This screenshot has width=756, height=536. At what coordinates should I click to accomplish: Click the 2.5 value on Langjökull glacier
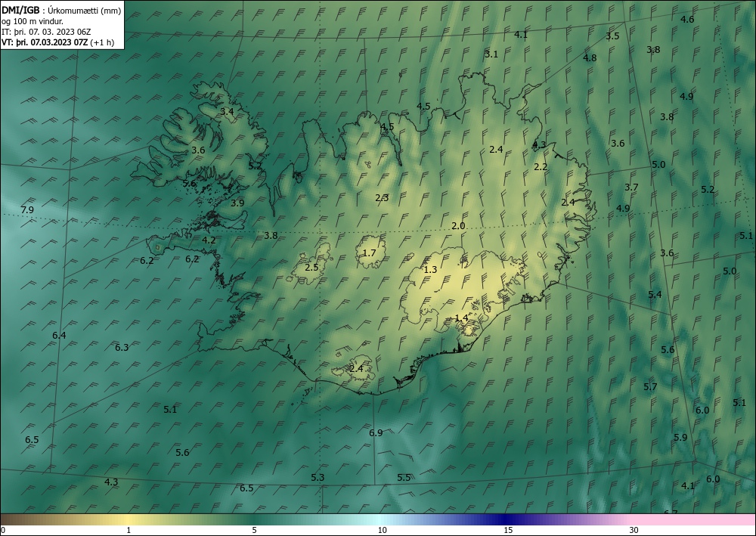(x=312, y=267)
